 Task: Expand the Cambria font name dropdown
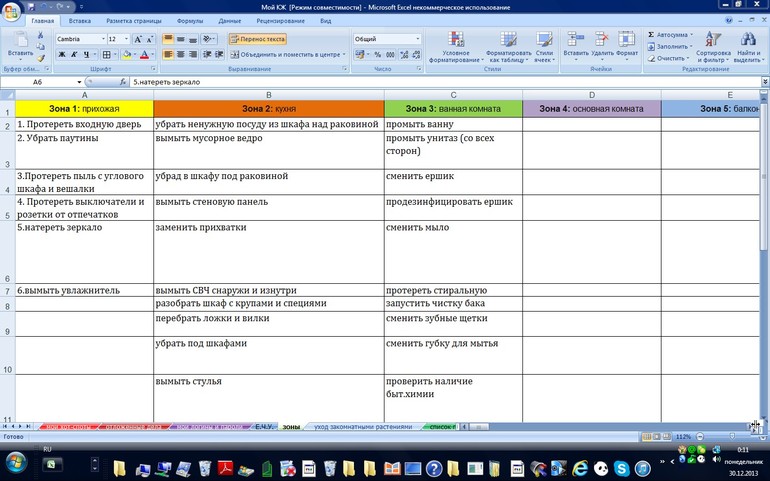click(x=102, y=39)
